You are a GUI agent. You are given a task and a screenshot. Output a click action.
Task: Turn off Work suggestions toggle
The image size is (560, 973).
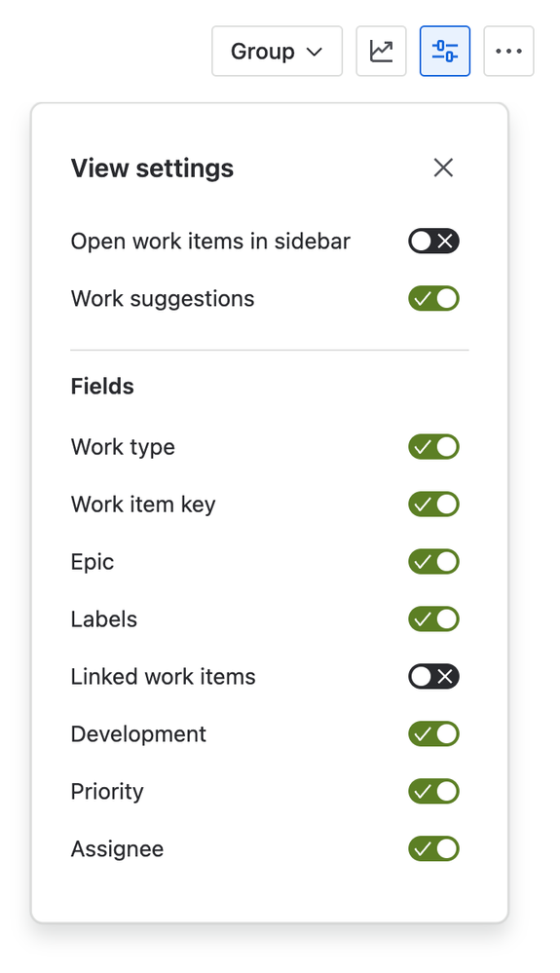pyautogui.click(x=433, y=298)
